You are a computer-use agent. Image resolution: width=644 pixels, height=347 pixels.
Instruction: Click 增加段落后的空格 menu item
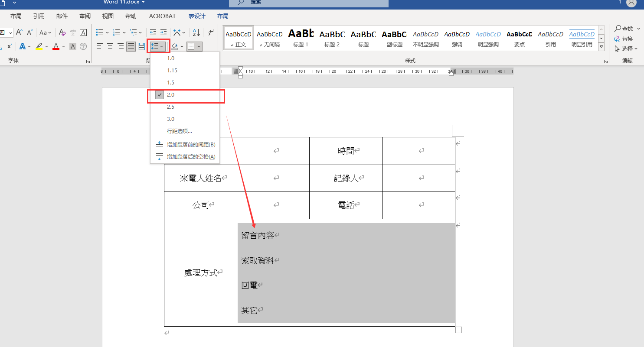[185, 157]
